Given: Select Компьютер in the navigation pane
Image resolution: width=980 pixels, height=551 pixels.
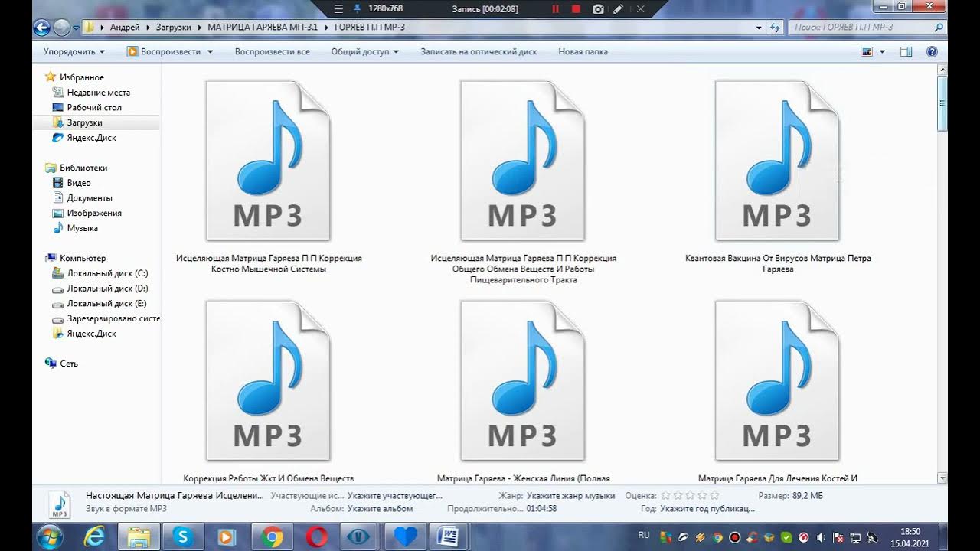Looking at the screenshot, I should (82, 258).
